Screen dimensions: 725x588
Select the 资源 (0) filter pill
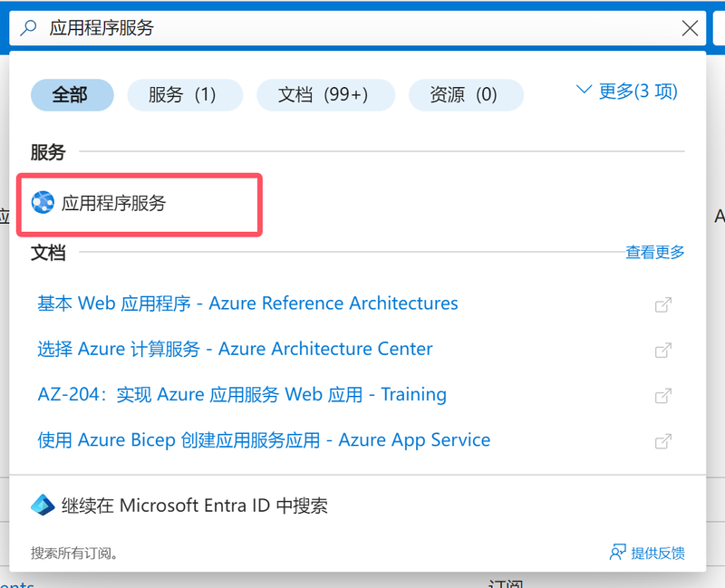pos(466,95)
